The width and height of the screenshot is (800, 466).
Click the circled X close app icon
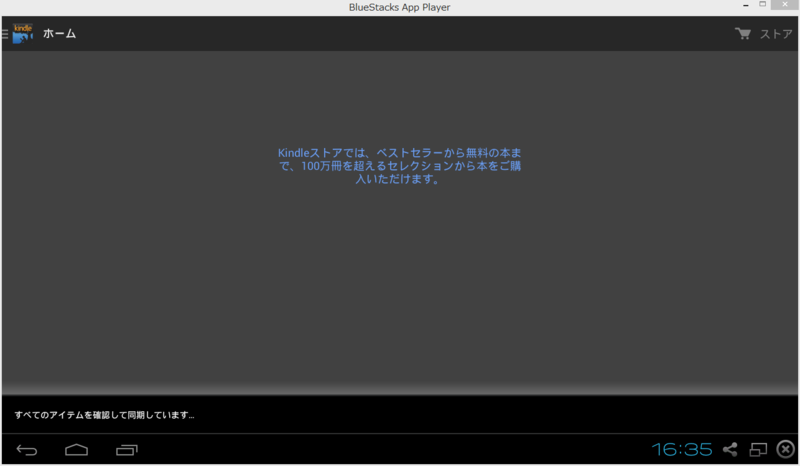click(x=786, y=449)
